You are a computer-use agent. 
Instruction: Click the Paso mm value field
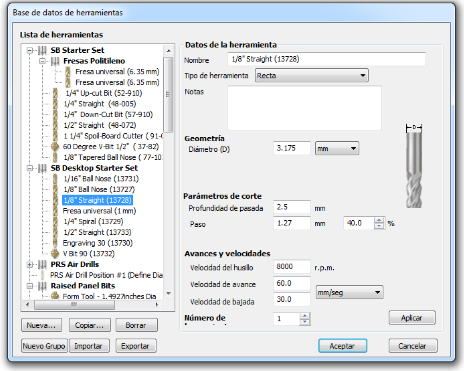coord(292,223)
